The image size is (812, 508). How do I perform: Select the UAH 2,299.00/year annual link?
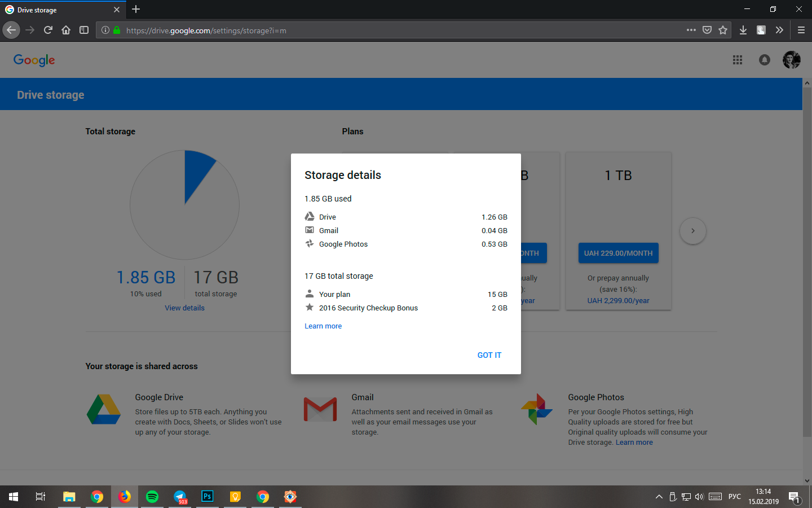(x=618, y=301)
